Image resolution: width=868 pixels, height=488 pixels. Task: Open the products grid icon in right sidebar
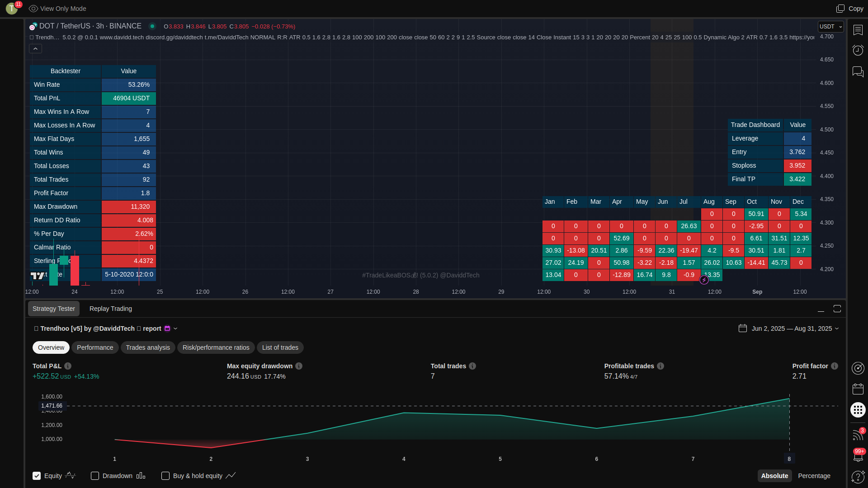858,410
